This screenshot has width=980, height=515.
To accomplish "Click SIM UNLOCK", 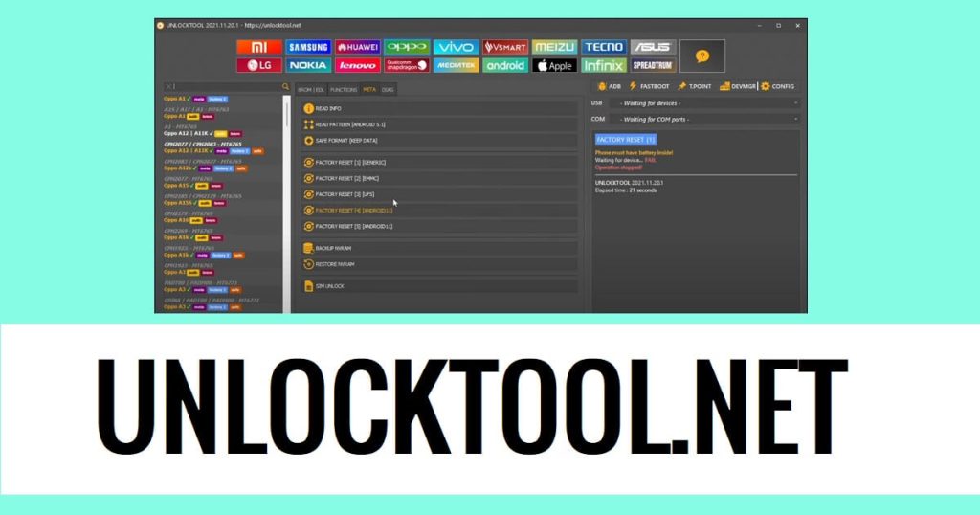I will pos(439,286).
